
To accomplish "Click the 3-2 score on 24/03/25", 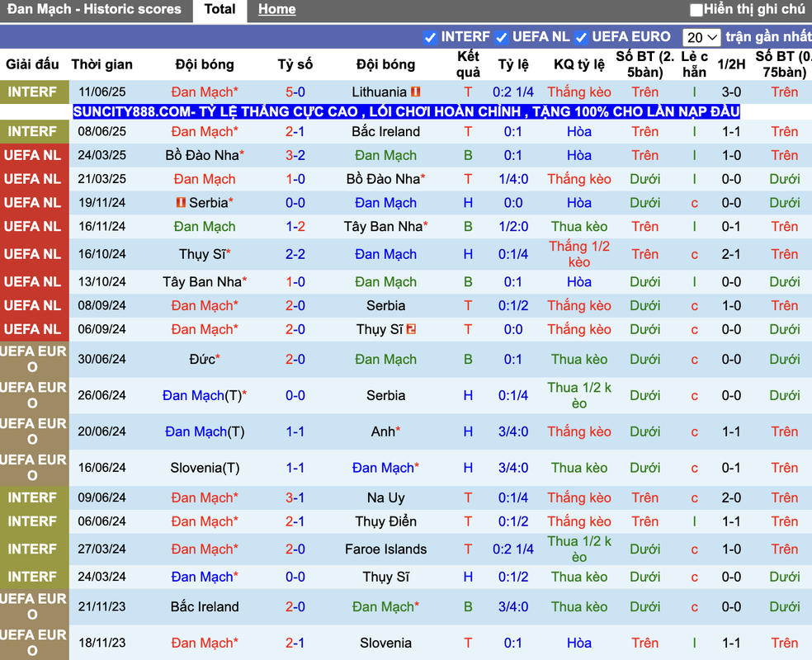I will 295,155.
